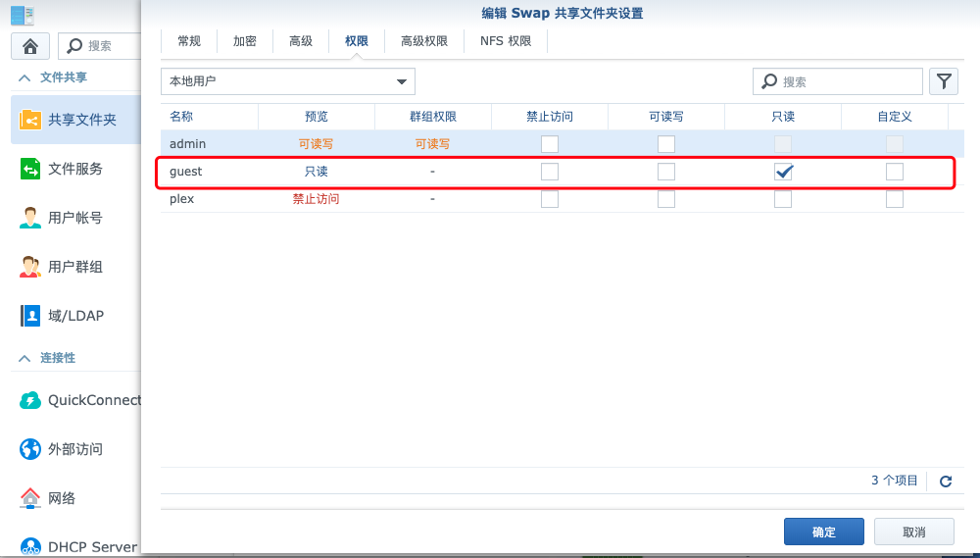
Task: Click the Preview (预览) column header
Action: pos(317,117)
